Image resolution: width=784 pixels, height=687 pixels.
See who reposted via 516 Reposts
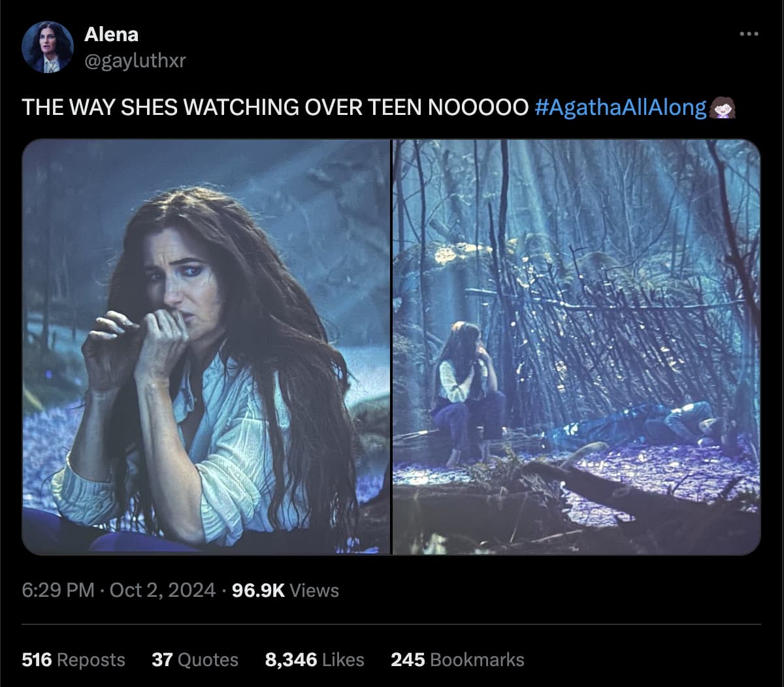click(x=36, y=660)
